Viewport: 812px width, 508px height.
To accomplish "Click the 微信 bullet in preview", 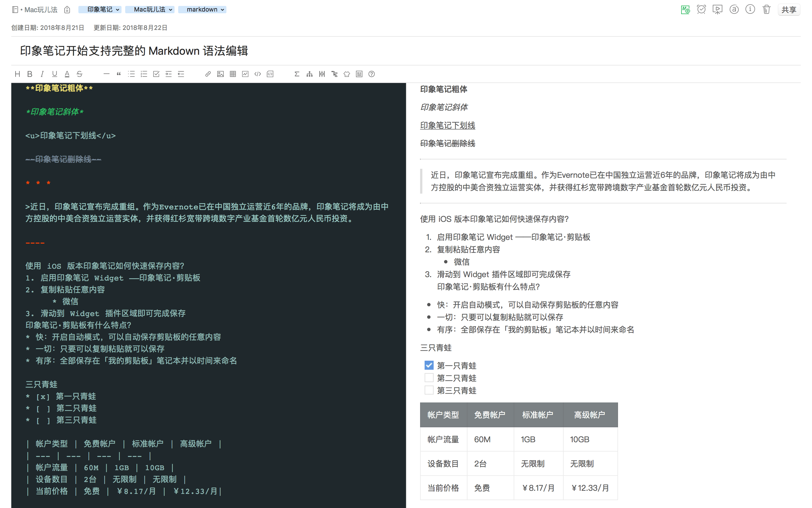I will (462, 262).
